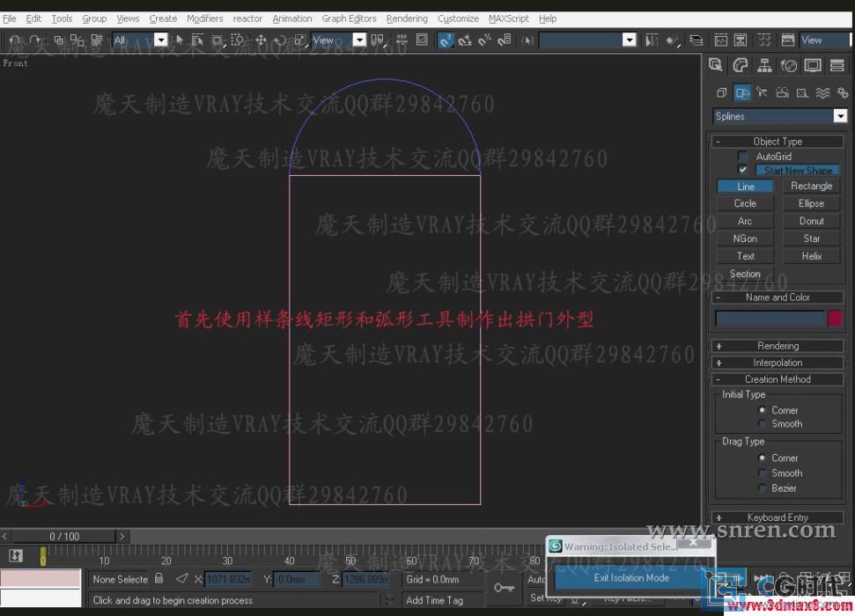This screenshot has height=616, width=855.
Task: Select the Cameras category icon
Action: tap(782, 92)
